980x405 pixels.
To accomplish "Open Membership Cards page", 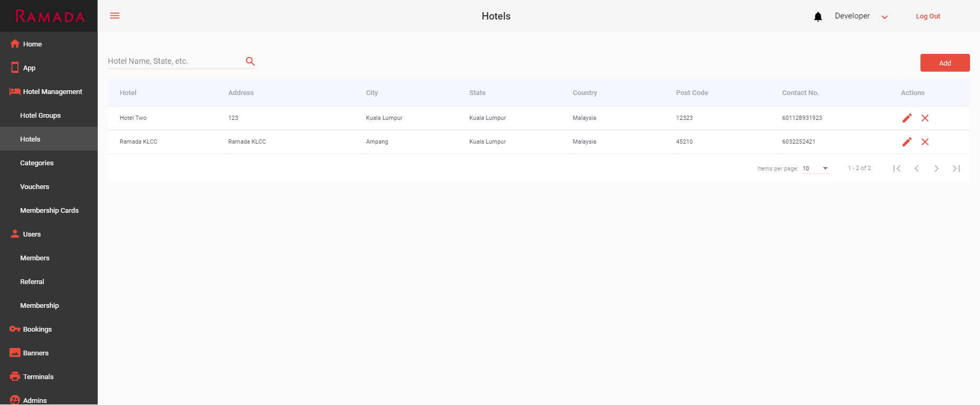I will coord(49,210).
